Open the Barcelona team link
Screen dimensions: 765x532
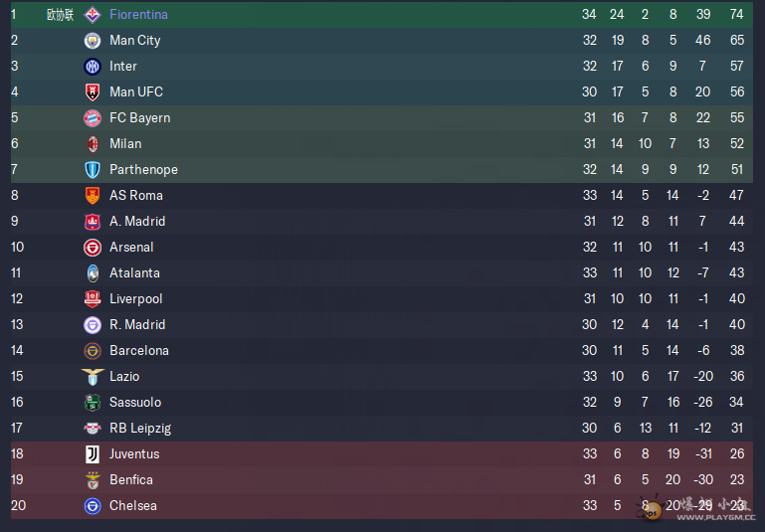pos(139,351)
